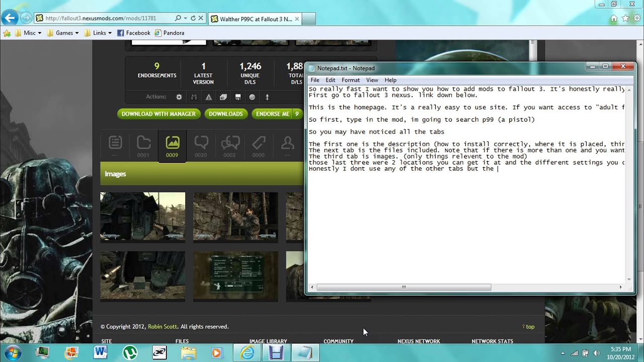Switch to Internet Explorer in taskbar
This screenshot has width=644, height=362.
coord(247,353)
